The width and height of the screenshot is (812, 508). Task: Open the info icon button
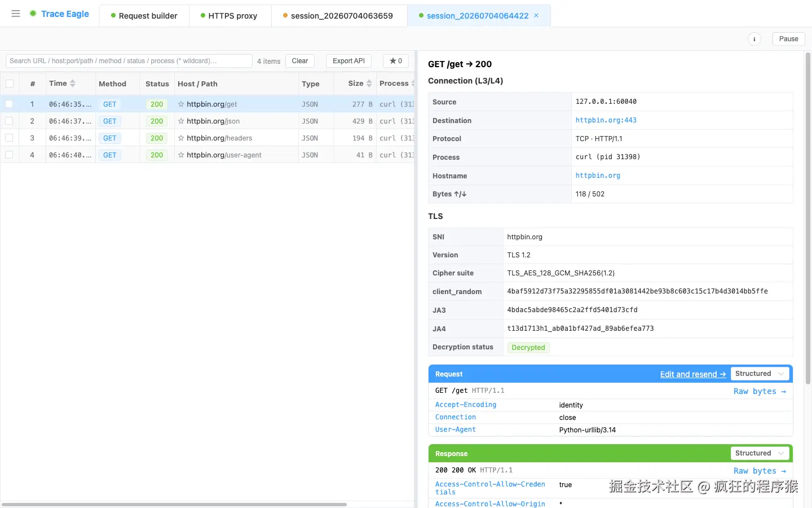pyautogui.click(x=754, y=39)
